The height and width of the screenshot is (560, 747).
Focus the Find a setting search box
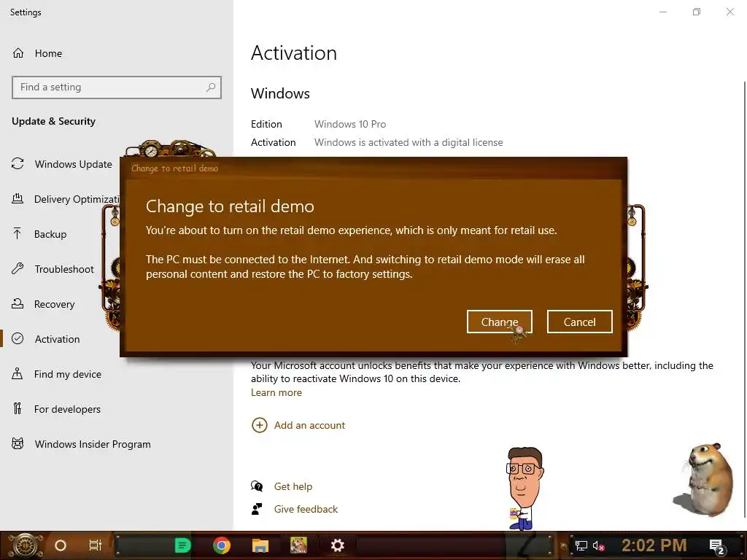(x=117, y=87)
